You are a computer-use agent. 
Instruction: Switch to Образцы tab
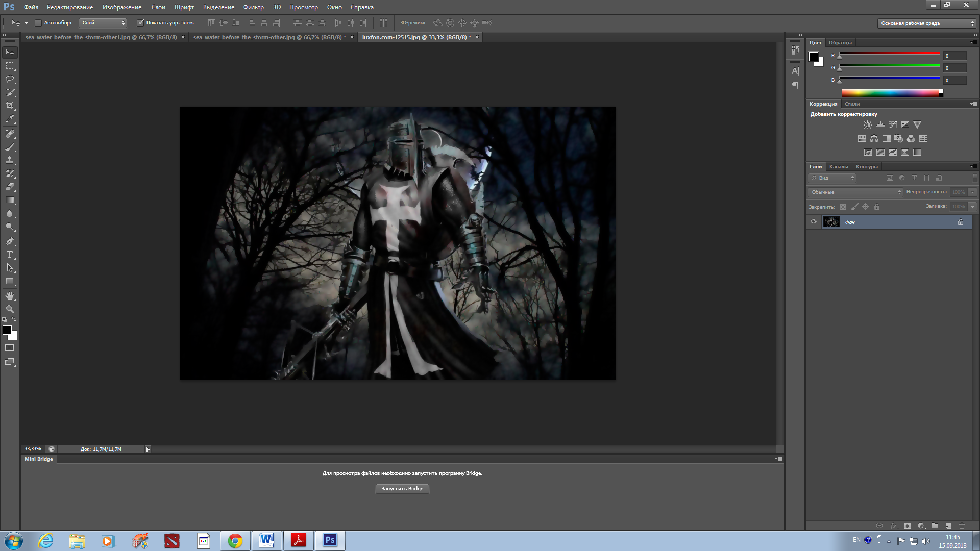pyautogui.click(x=840, y=43)
